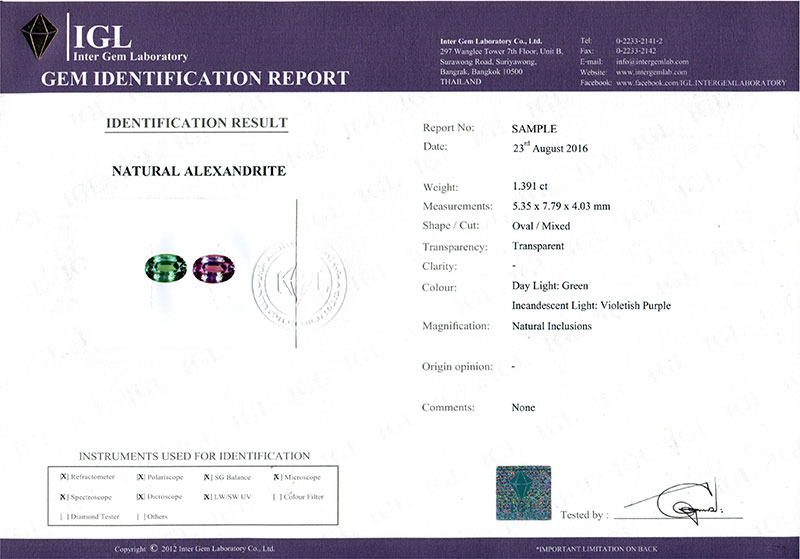Toggle the Polariscope checkbox

pyautogui.click(x=141, y=477)
